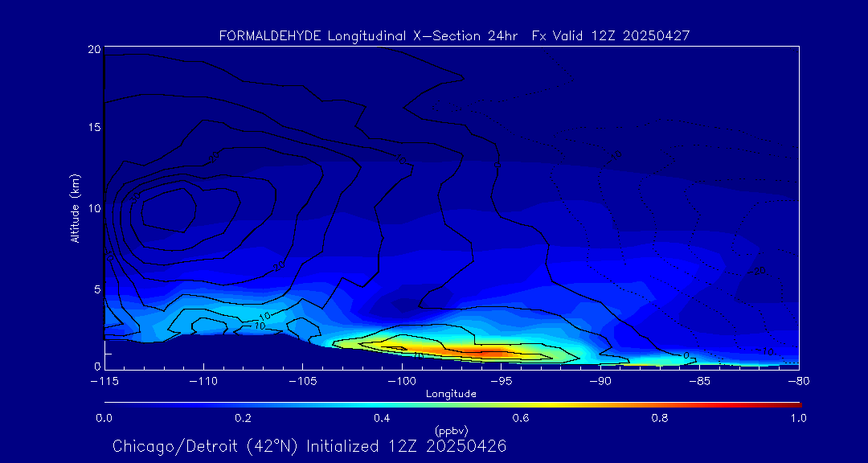This screenshot has height=463, width=868.
Task: Click the longitude tick label '−80'
Action: click(x=799, y=382)
